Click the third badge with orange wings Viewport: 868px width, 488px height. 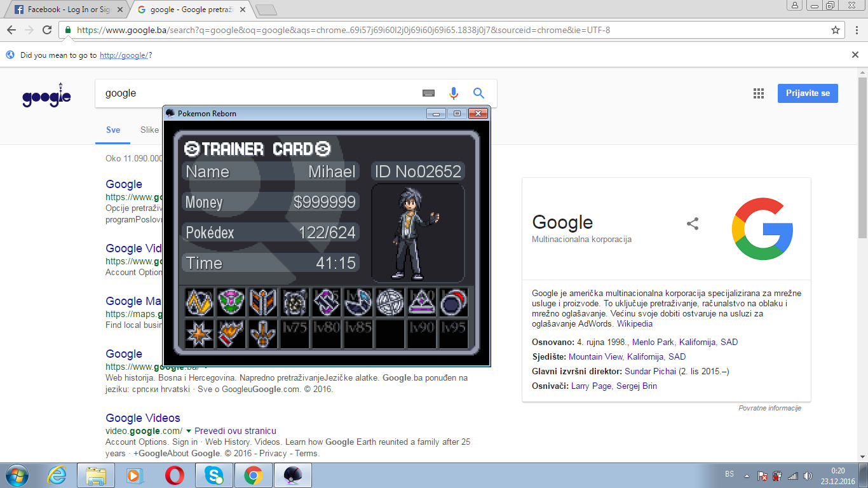263,302
